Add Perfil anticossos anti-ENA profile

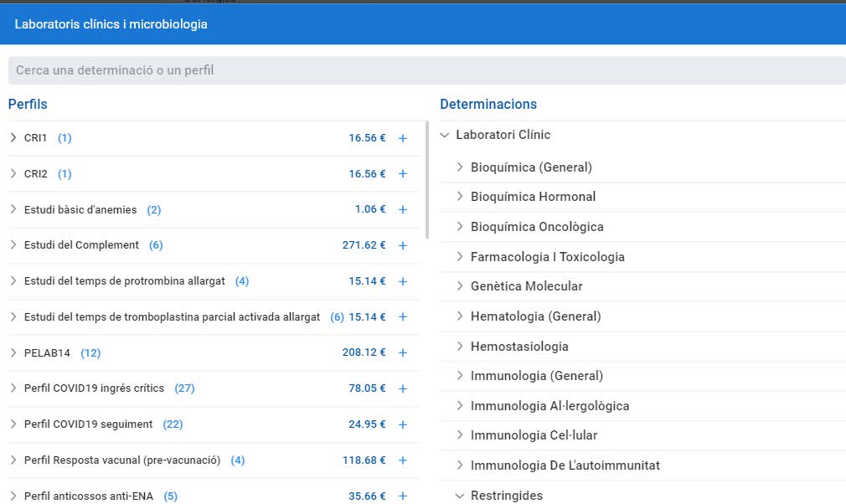[403, 496]
